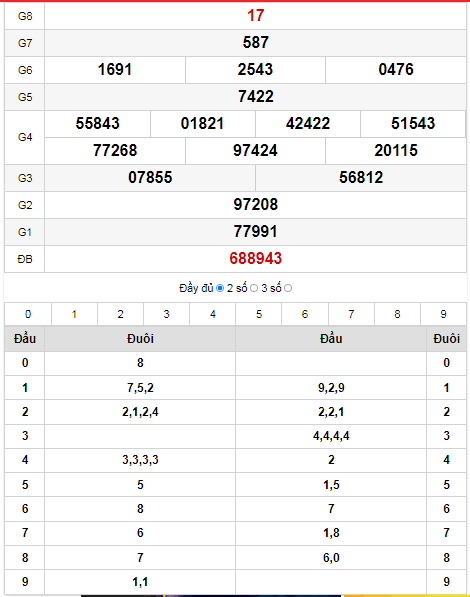Open digit filter tab 1
The image size is (470, 597).
[74, 314]
